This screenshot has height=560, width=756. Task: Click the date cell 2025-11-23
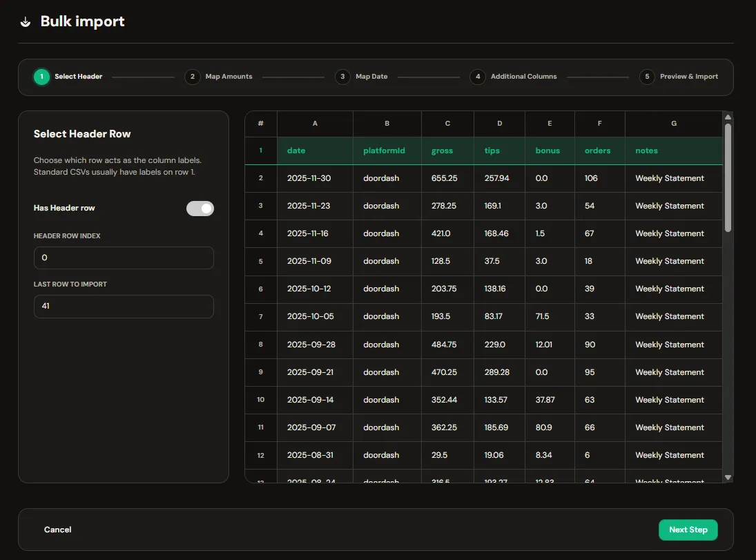click(315, 206)
